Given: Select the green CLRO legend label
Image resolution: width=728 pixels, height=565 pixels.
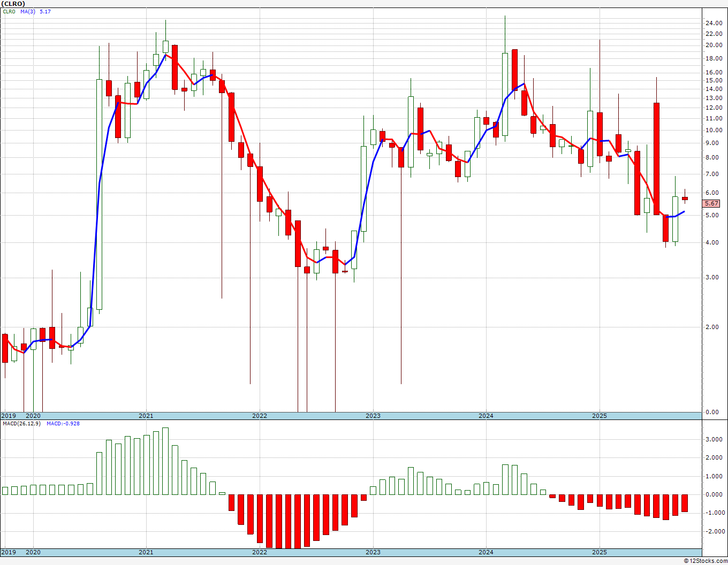Looking at the screenshot, I should [x=10, y=11].
